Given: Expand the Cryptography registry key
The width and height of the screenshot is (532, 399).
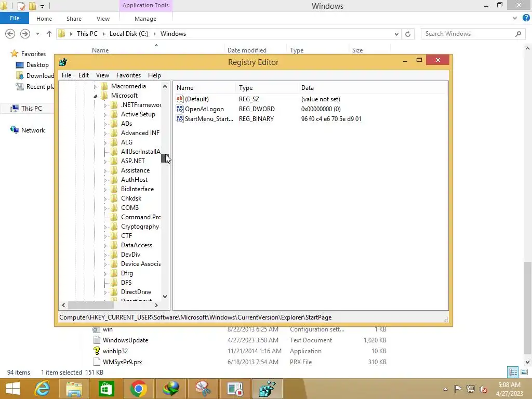Looking at the screenshot, I should pos(105,227).
